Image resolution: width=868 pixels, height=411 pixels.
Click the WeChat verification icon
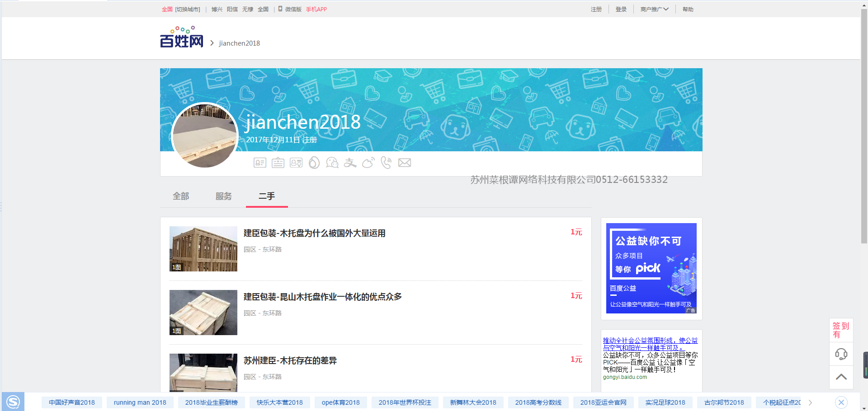[x=332, y=163]
